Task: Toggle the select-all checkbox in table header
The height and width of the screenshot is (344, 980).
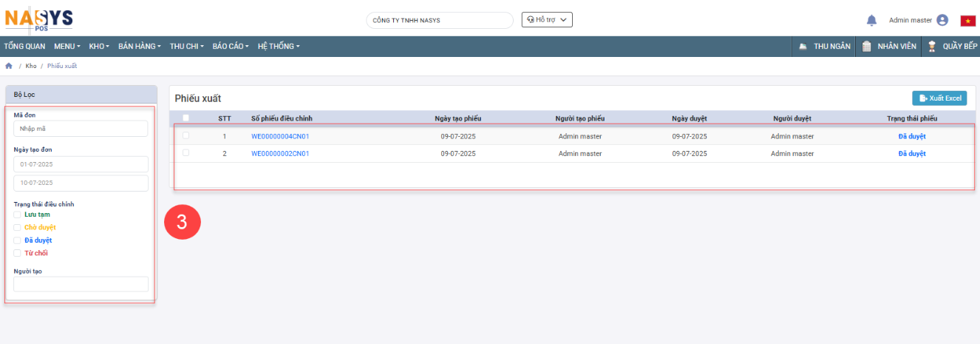Action: click(186, 118)
